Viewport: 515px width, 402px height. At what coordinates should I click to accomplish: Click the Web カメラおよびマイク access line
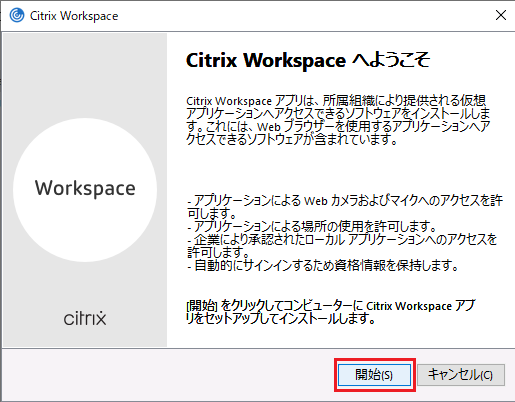pos(345,207)
